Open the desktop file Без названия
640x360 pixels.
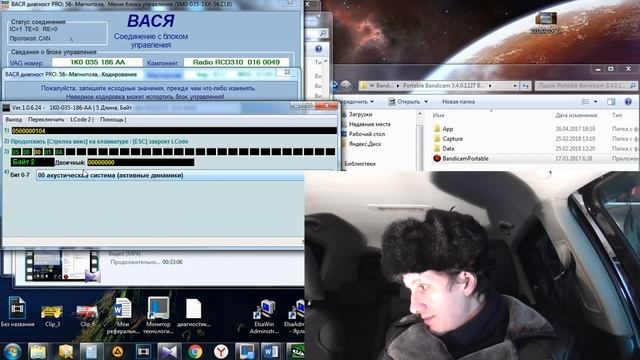[18, 313]
